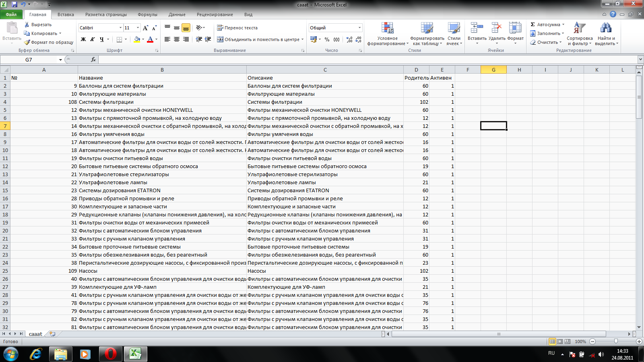The image size is (644, 362).
Task: Click the Вырезать (Cut) button
Action: (37, 25)
